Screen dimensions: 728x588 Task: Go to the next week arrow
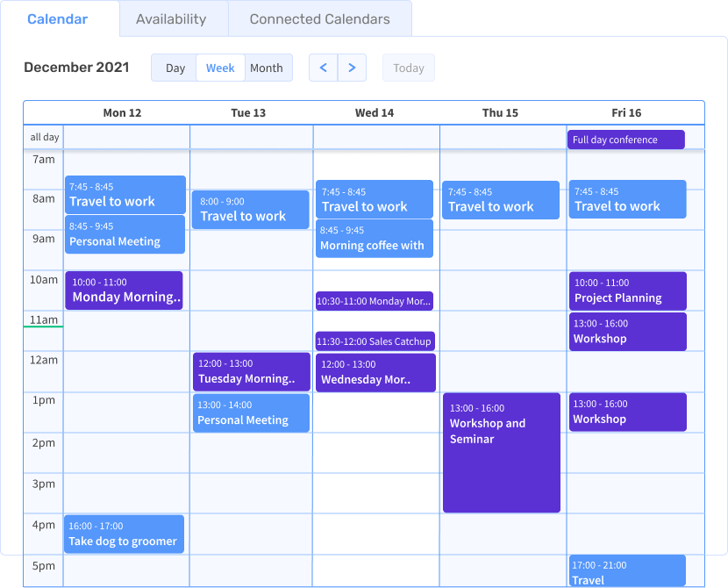pos(352,68)
